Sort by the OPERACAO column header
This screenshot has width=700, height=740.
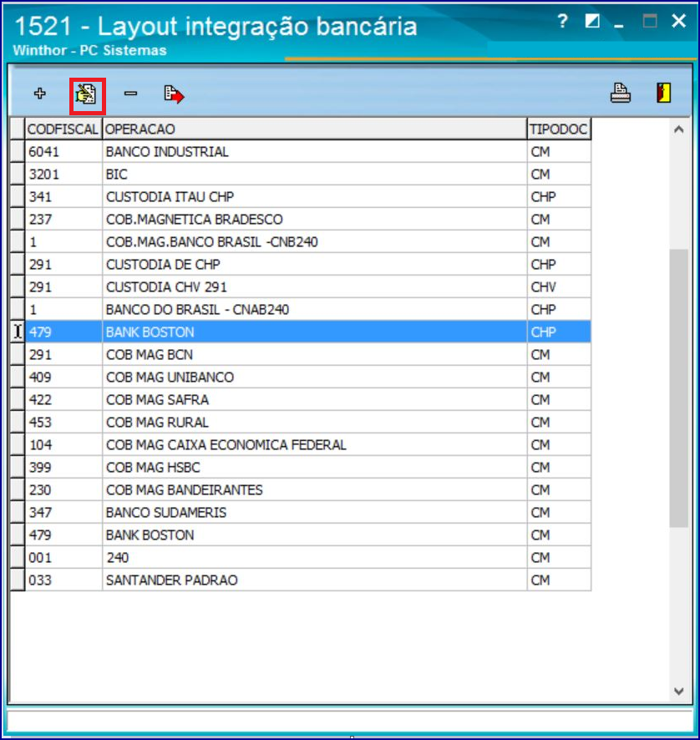314,129
